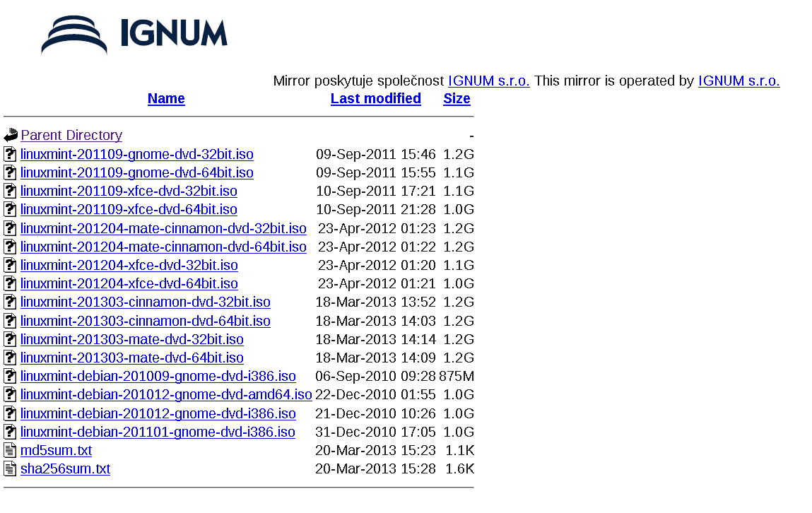The height and width of the screenshot is (513, 812).
Task: Click the unknown-file icon next to linuxmint-201204-xfce-dvd-64bit.iso
Action: (x=10, y=283)
